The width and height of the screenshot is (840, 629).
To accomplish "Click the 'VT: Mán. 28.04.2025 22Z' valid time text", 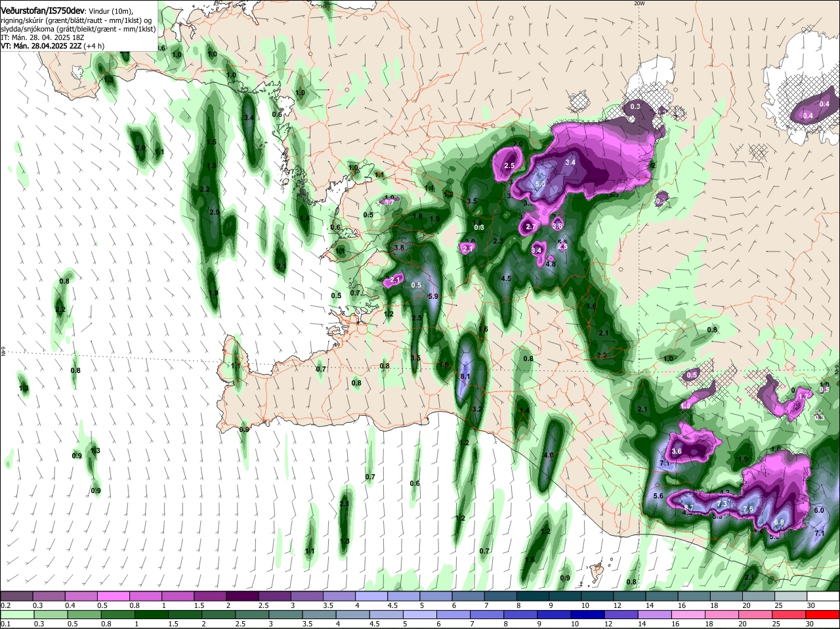I will point(41,46).
